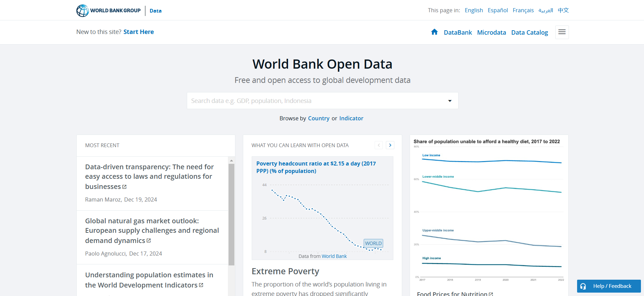This screenshot has height=296, width=644.
Task: Click the external link icon after Food Prices for Nutrition
Action: (x=491, y=294)
